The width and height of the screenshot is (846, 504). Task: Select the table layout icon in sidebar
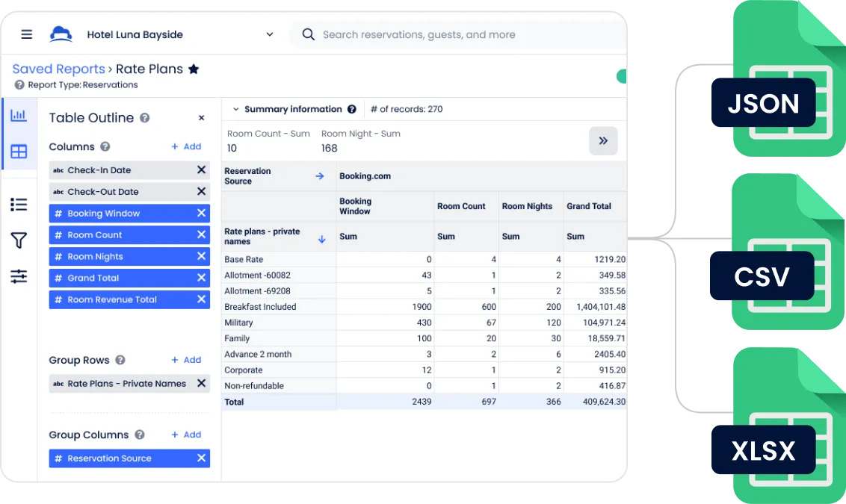(x=19, y=152)
